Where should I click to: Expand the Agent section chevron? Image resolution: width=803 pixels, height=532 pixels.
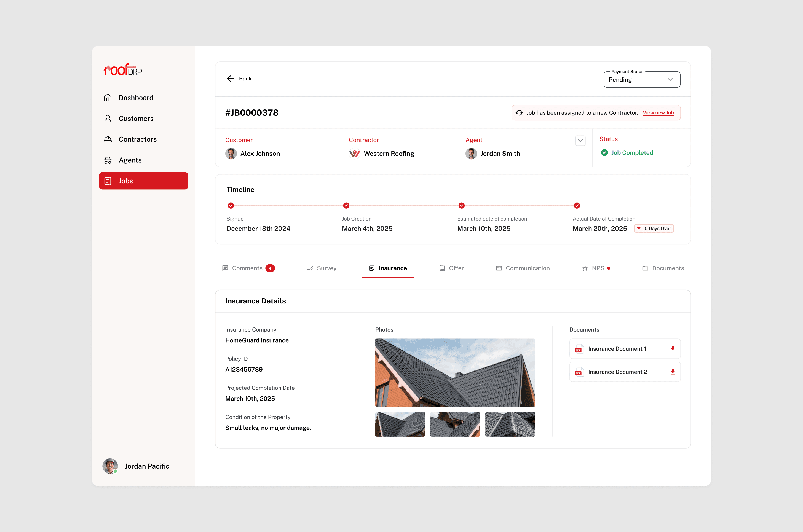[580, 141]
